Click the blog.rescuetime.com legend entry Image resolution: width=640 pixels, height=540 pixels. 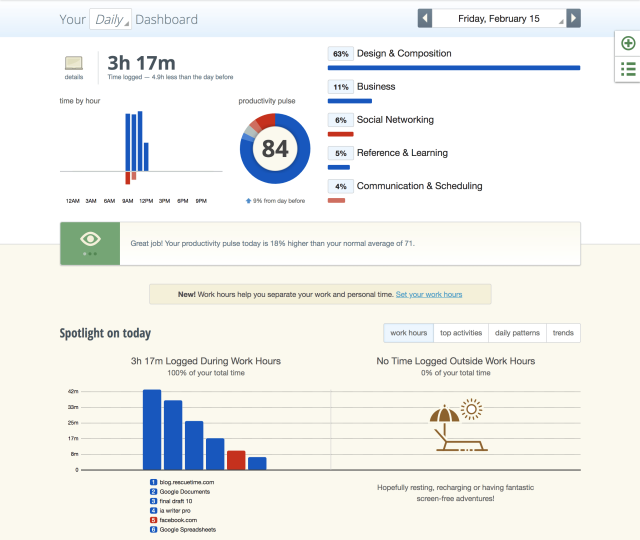[187, 482]
